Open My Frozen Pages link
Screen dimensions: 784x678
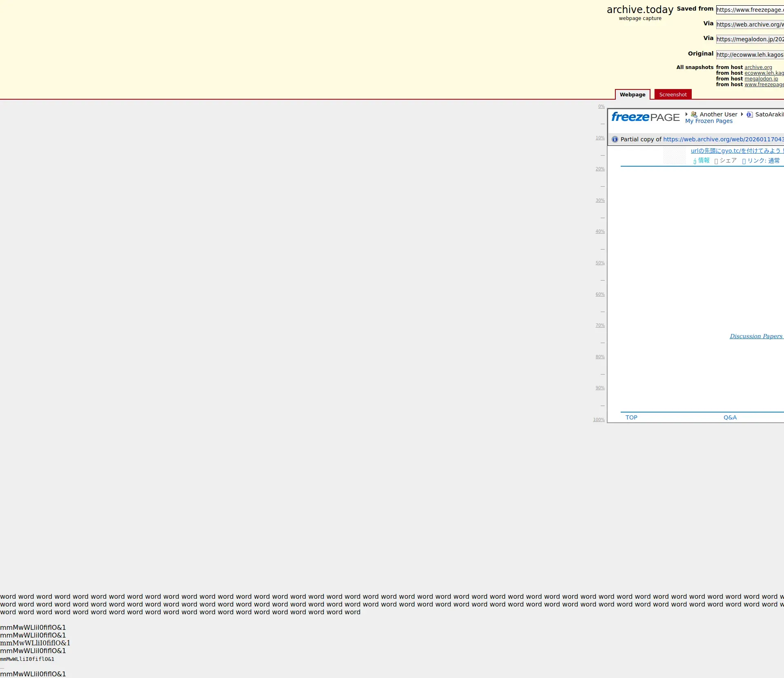click(x=708, y=121)
